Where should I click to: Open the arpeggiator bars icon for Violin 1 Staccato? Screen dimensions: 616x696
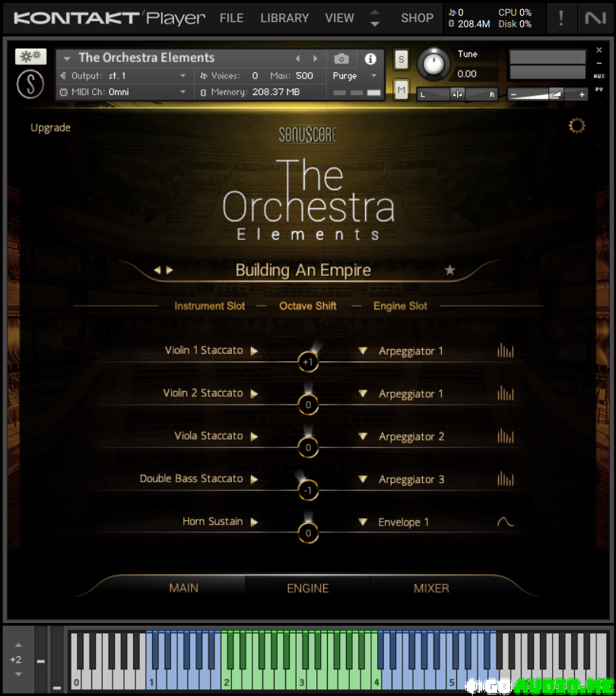[x=506, y=351]
